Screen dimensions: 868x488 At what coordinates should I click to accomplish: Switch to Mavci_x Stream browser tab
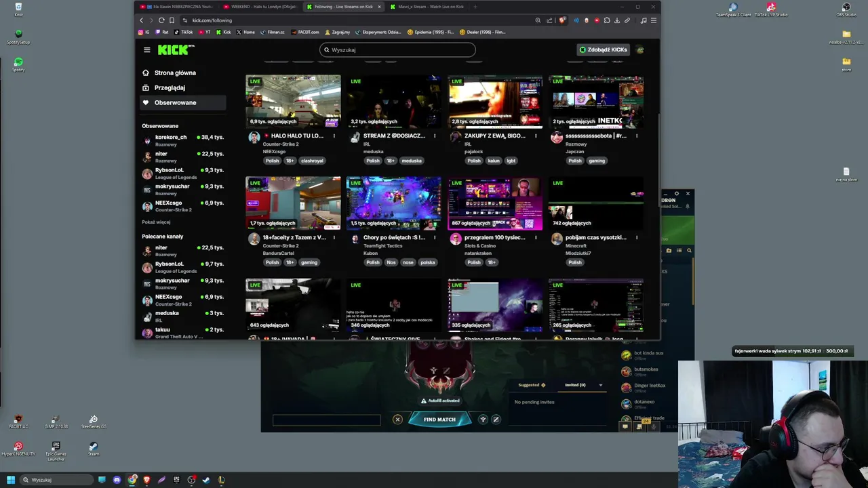tap(427, 7)
